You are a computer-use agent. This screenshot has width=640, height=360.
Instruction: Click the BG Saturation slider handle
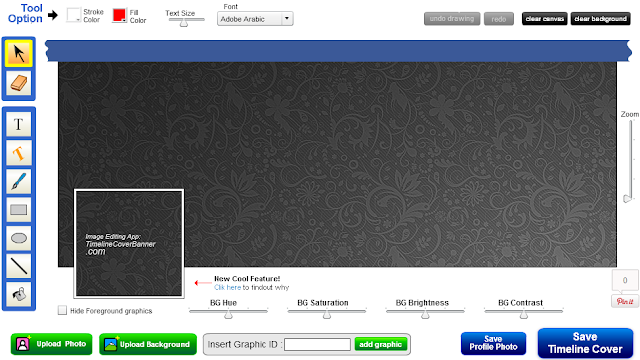(x=327, y=314)
